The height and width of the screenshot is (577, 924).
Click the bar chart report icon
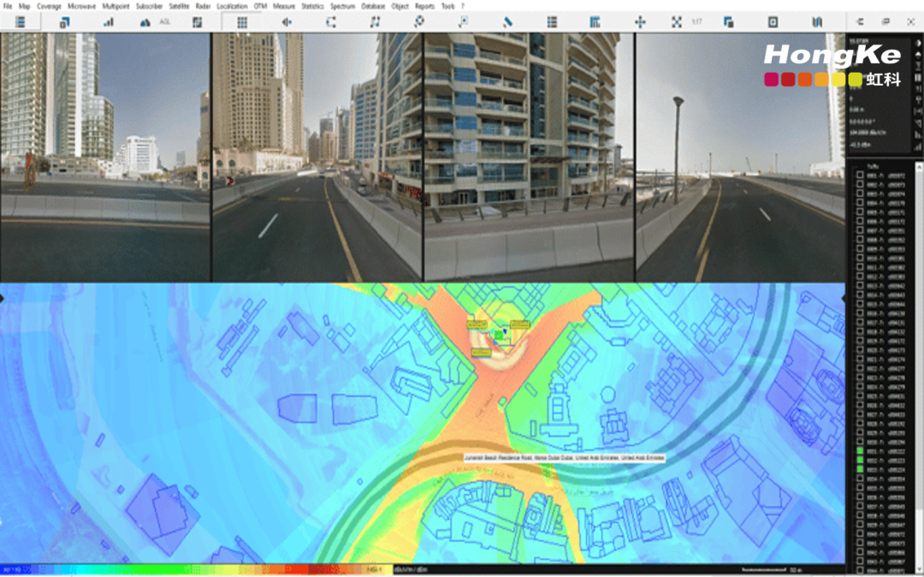coord(595,22)
